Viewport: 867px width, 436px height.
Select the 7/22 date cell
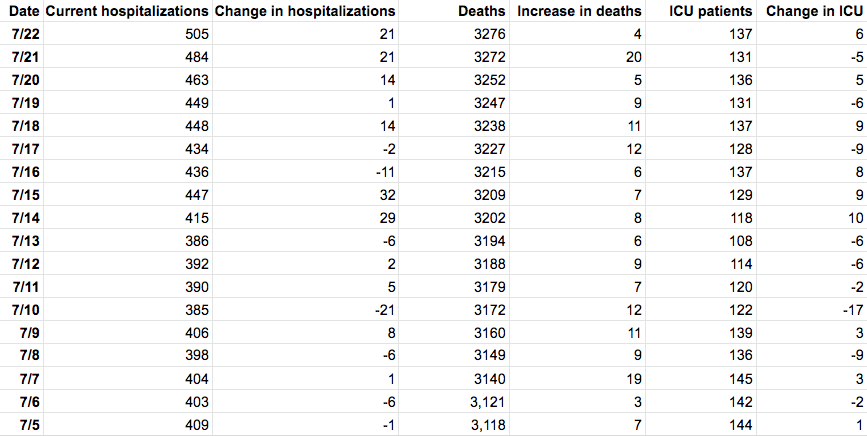coord(25,35)
